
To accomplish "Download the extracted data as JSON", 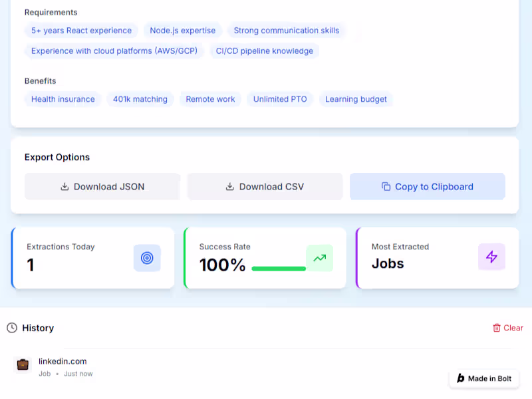I will point(102,187).
